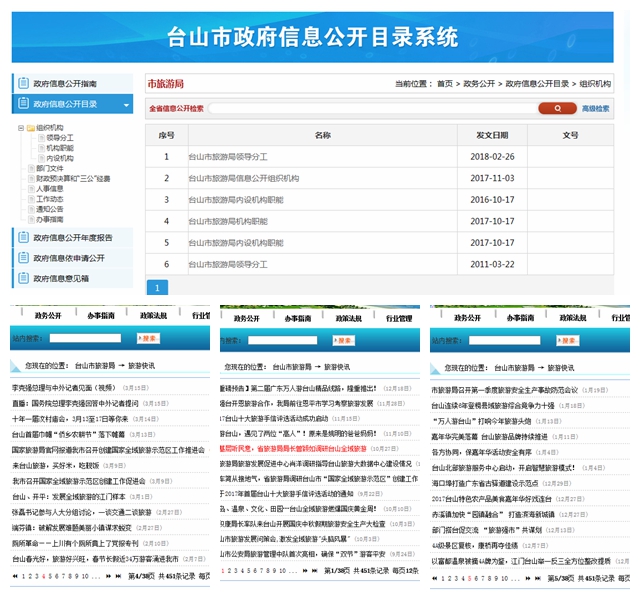640x600 pixels.
Task: Open 领导分工 in the sidebar tree
Action: 60,138
